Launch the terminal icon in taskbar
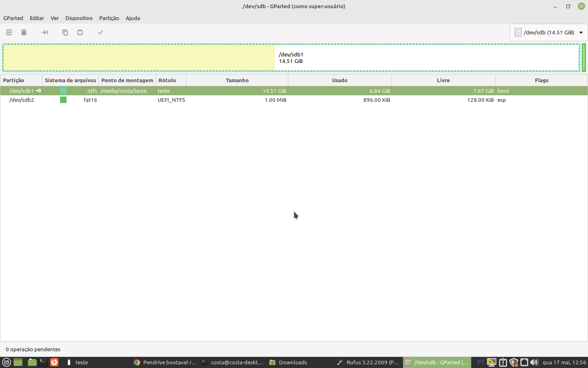588x368 pixels. (x=43, y=362)
